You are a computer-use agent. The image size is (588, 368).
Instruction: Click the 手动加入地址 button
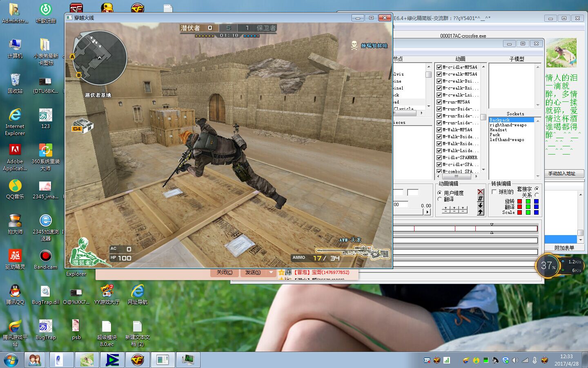564,173
